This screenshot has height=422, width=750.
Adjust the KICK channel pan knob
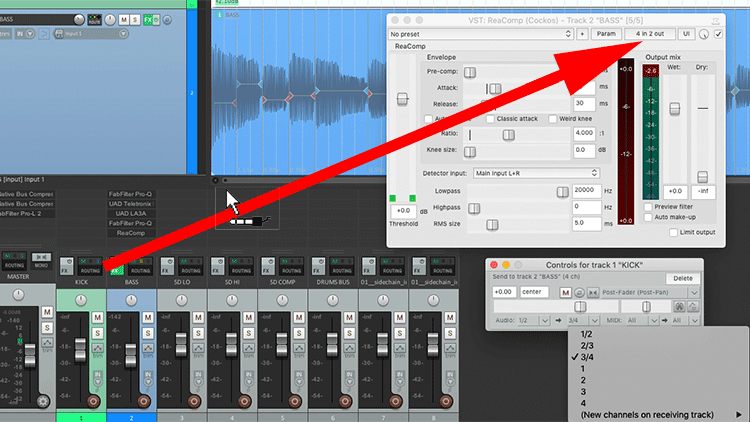tap(81, 300)
